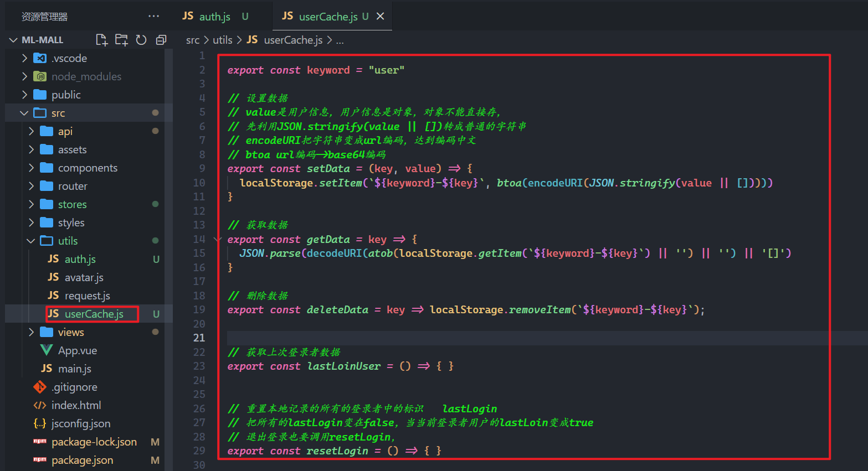Expand the node_modules folder
The height and width of the screenshot is (471, 868).
point(24,76)
